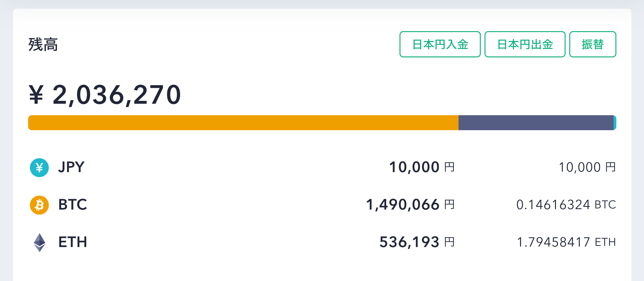Click the JPY yen coin icon
This screenshot has width=644, height=281.
[39, 167]
